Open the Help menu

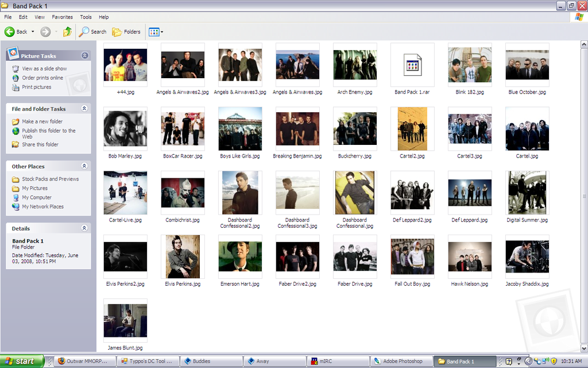pyautogui.click(x=104, y=17)
